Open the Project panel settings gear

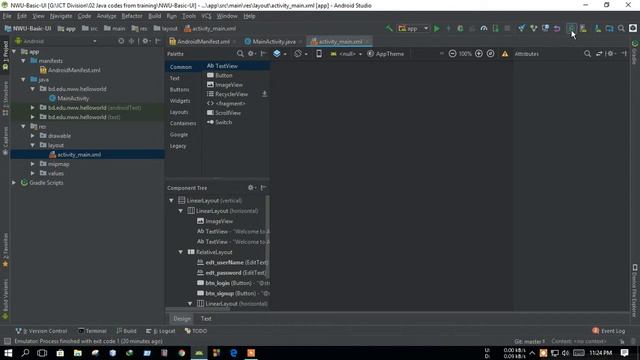point(146,41)
